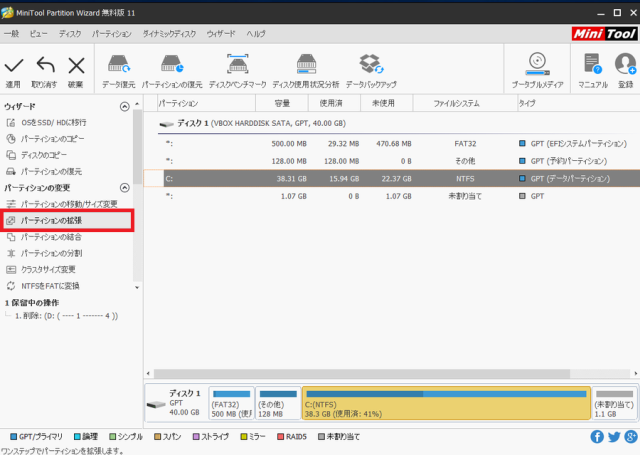Open the Wizard (ウィザード) menu

click(x=221, y=33)
